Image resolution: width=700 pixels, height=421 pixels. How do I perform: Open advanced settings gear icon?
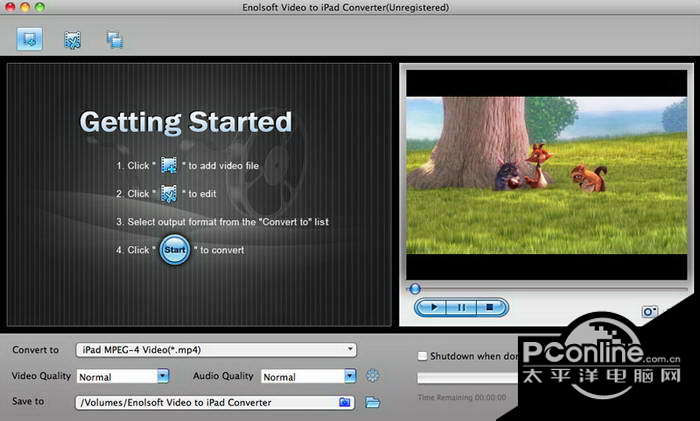(x=373, y=376)
